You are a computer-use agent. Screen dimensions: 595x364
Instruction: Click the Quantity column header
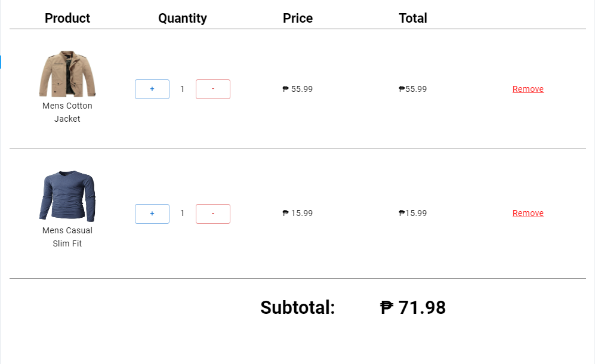pos(183,18)
